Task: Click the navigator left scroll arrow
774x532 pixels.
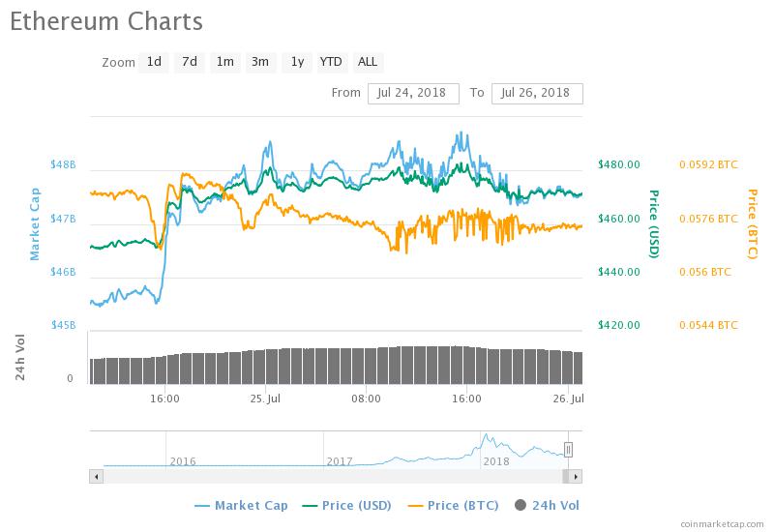Action: click(x=96, y=477)
